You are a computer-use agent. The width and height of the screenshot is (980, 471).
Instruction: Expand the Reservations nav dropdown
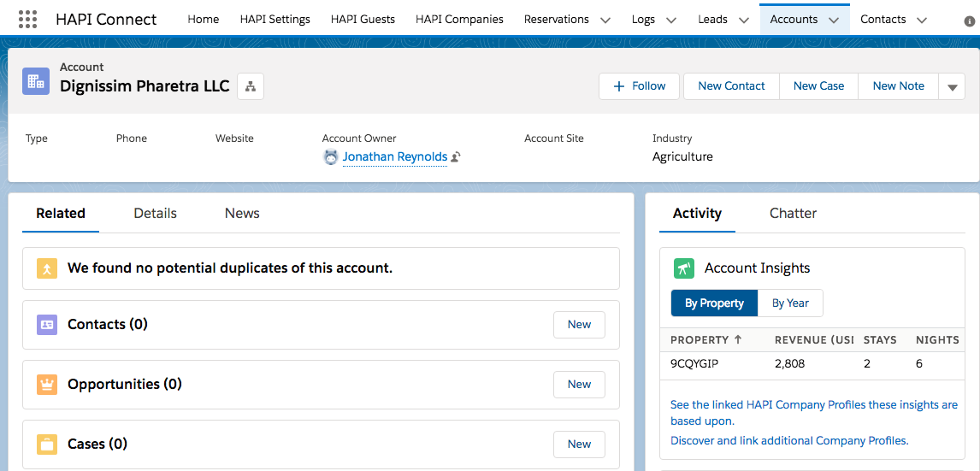[x=605, y=20]
